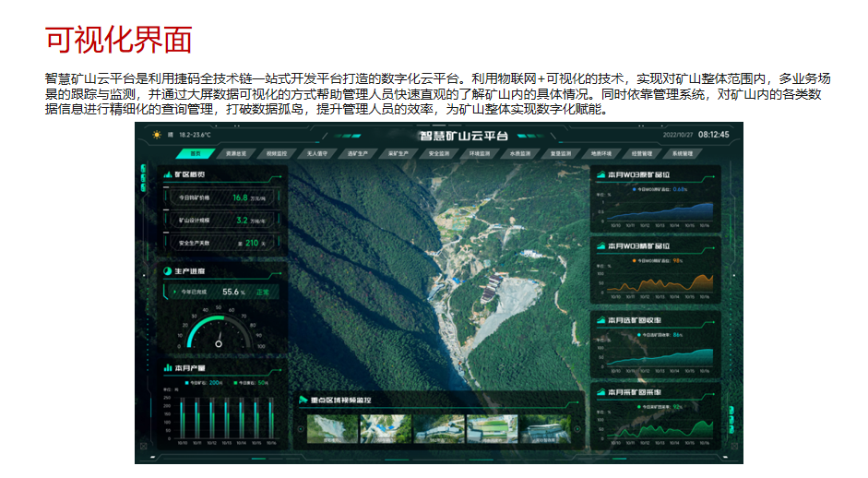Click the sun weather icon
The image size is (868, 478).
(157, 135)
